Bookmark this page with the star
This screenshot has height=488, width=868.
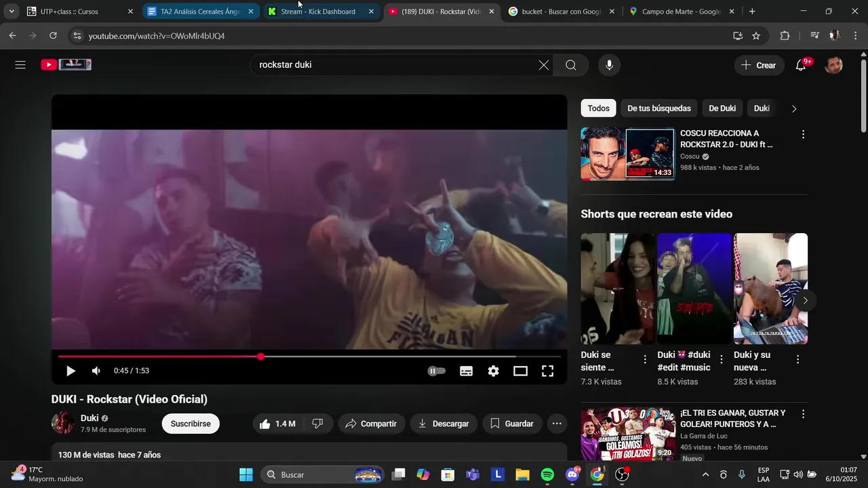tap(756, 36)
